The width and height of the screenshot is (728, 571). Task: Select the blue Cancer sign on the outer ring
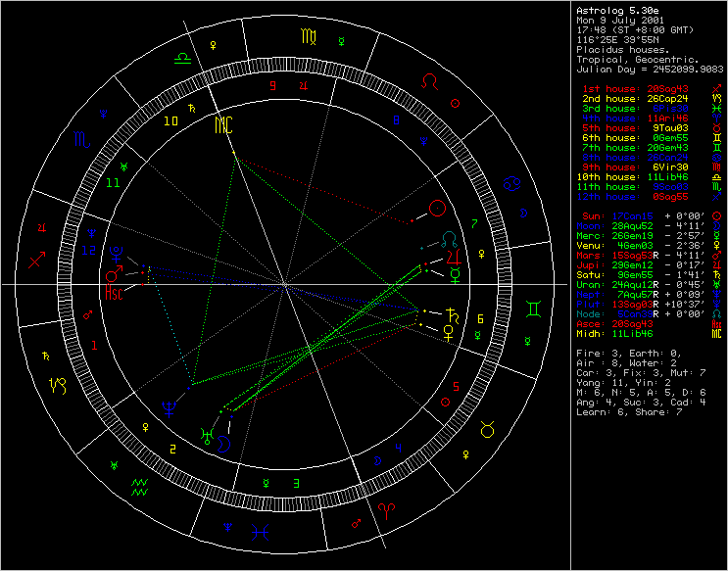[x=512, y=183]
